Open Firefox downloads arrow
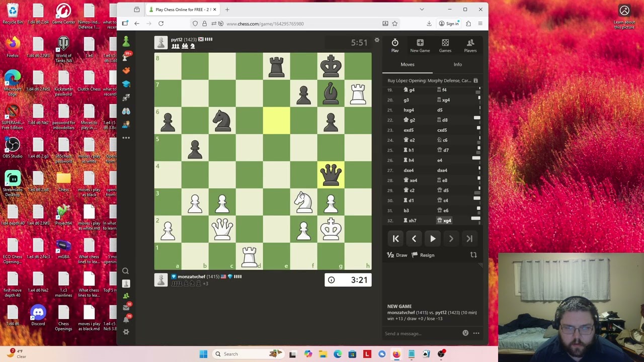This screenshot has width=644, height=362. point(429,24)
